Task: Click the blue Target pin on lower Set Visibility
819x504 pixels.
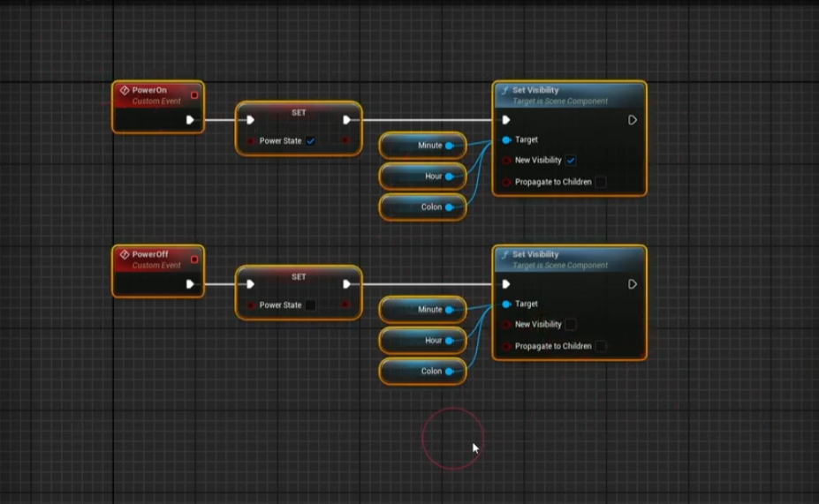Action: click(x=506, y=304)
